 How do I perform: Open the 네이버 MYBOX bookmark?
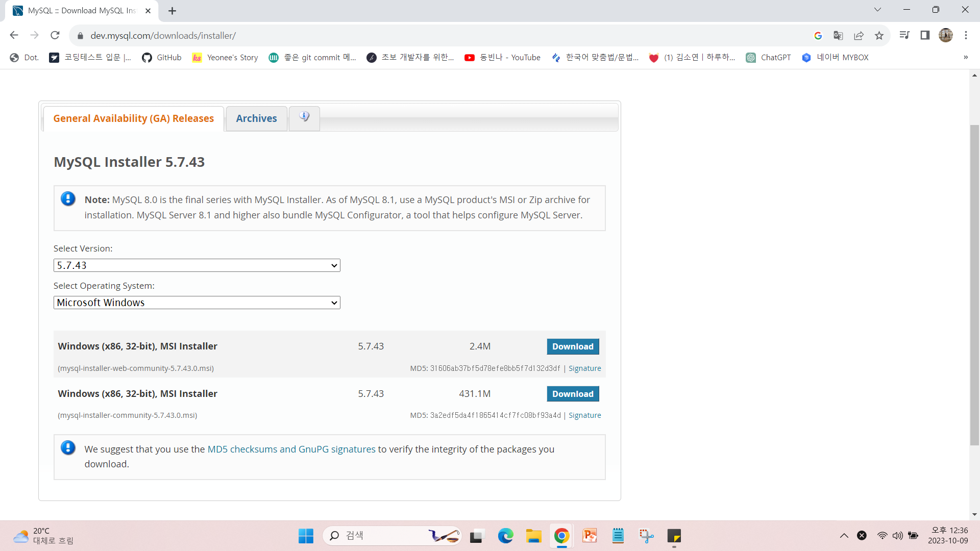click(835, 58)
